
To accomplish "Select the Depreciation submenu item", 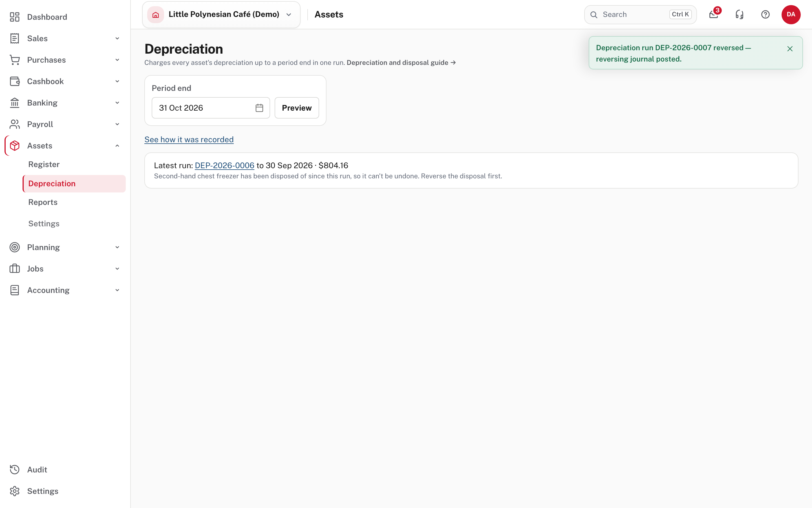I will [x=74, y=183].
